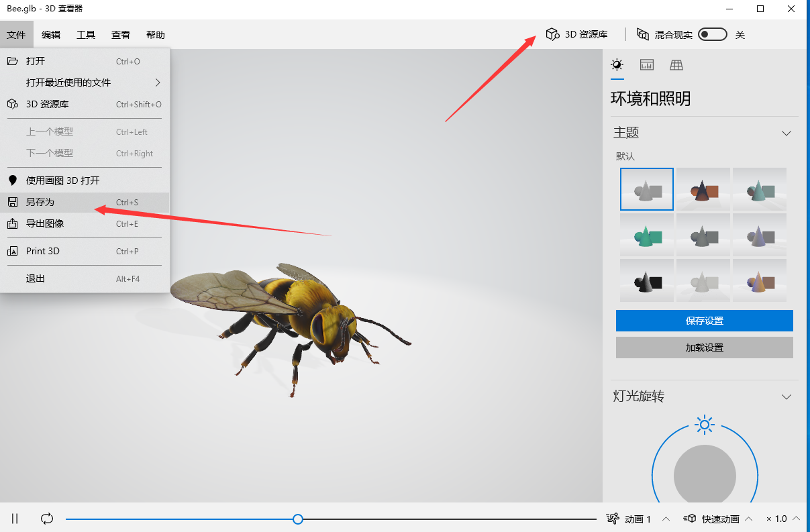
Task: Expand the 动画 1 chevron
Action: tap(666, 519)
